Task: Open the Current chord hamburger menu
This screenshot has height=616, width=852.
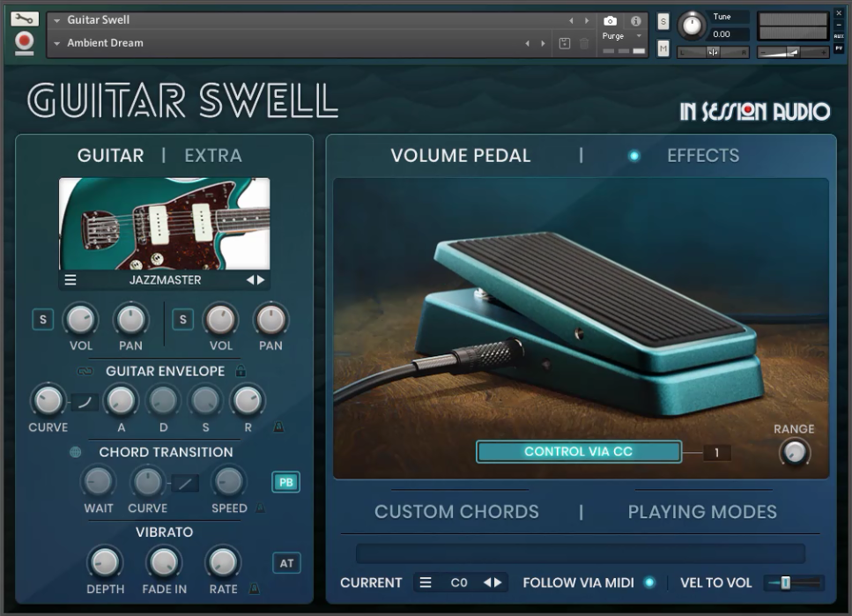Action: point(424,583)
